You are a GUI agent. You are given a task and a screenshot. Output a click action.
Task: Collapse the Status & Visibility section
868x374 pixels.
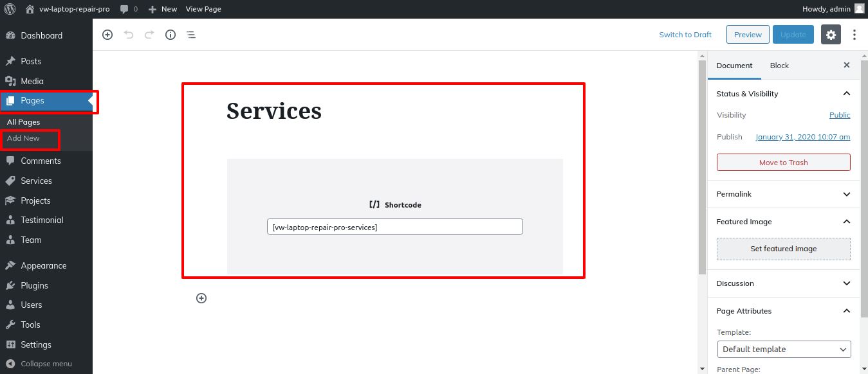[847, 94]
